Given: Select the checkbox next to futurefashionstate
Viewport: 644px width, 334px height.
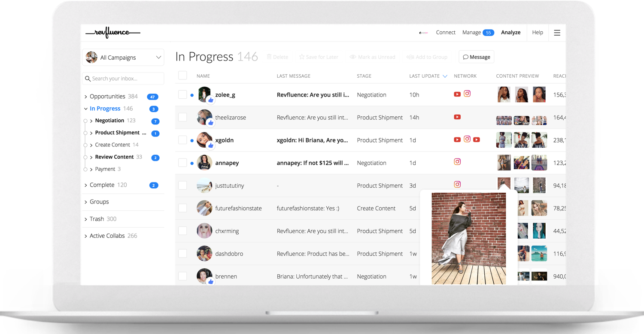Looking at the screenshot, I should (182, 208).
